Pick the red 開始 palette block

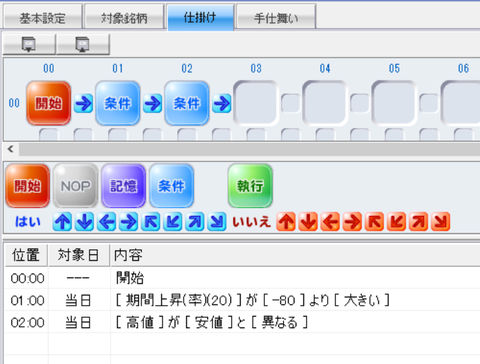(28, 186)
